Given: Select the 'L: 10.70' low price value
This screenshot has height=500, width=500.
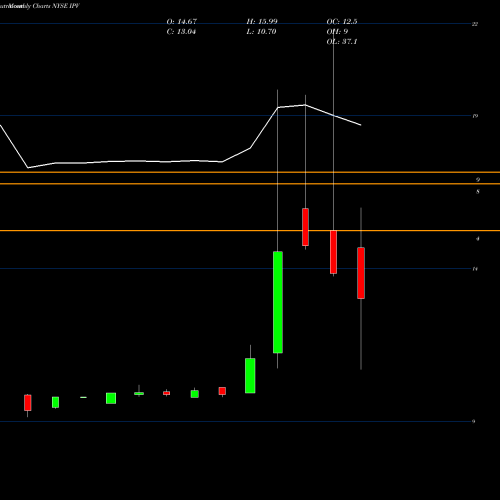Looking at the screenshot, I should pyautogui.click(x=261, y=32).
